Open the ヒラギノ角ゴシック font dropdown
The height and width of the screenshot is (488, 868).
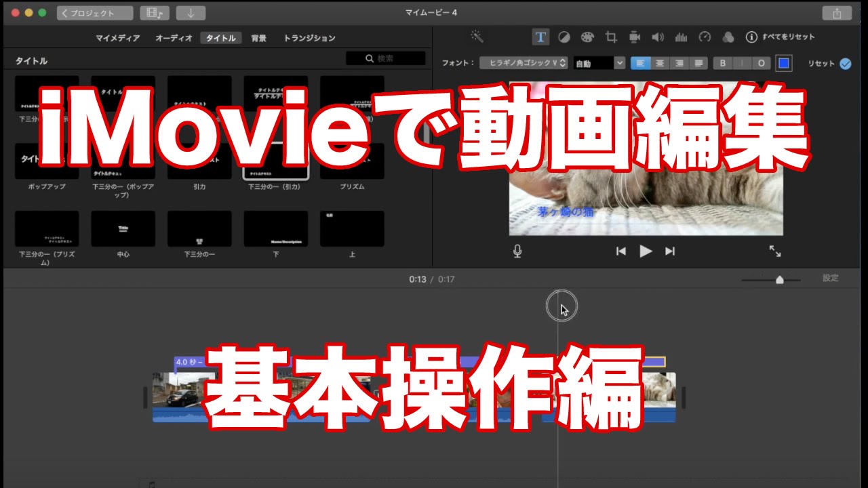[x=524, y=62]
